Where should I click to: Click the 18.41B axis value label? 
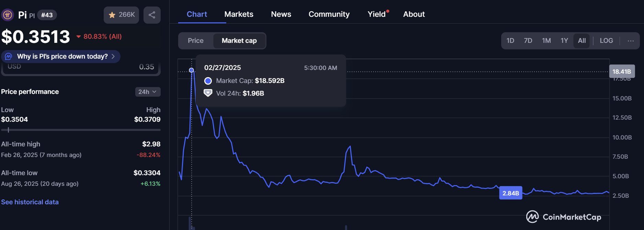pos(622,72)
